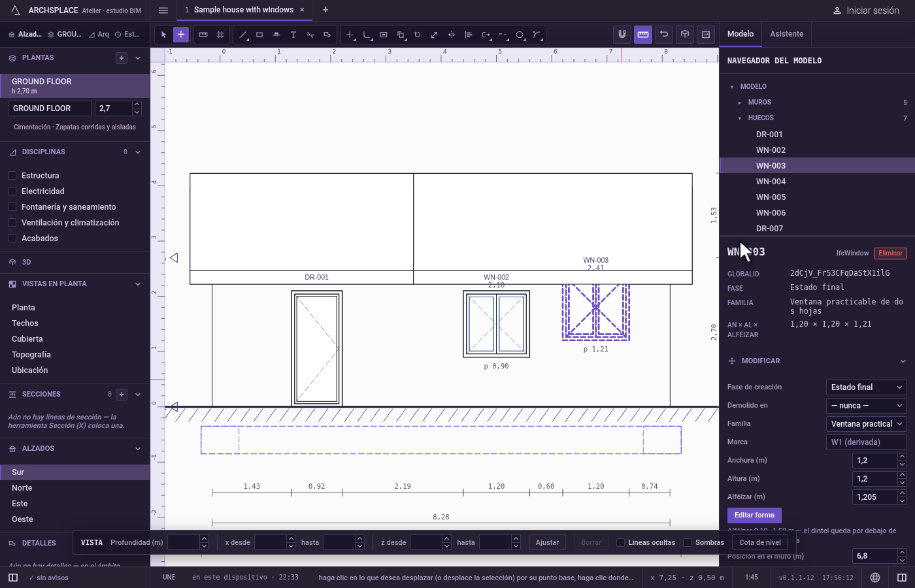The image size is (915, 588).
Task: Click the Editar forma button
Action: coord(754,515)
